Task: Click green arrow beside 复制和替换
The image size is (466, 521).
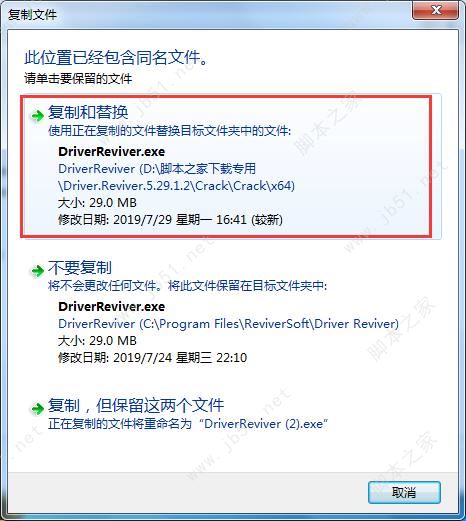Action: click(37, 116)
